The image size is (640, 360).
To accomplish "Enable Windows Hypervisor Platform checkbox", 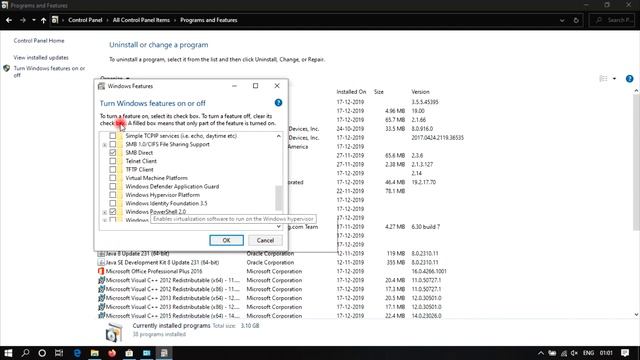I will [x=113, y=195].
